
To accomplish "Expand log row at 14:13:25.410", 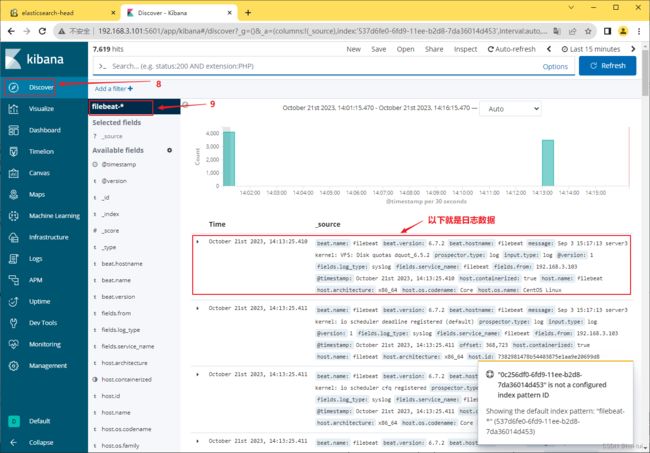I will coord(198,242).
